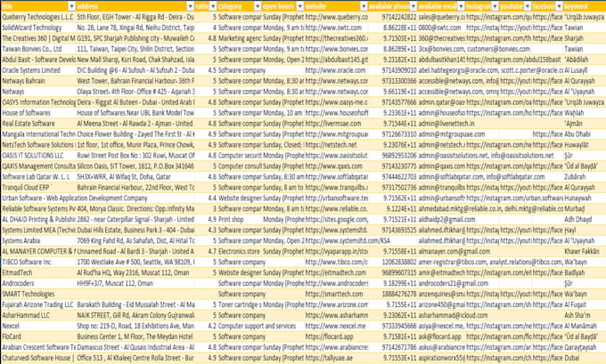
Task: Select the Sharjah keyword cell
Action: pos(584,38)
